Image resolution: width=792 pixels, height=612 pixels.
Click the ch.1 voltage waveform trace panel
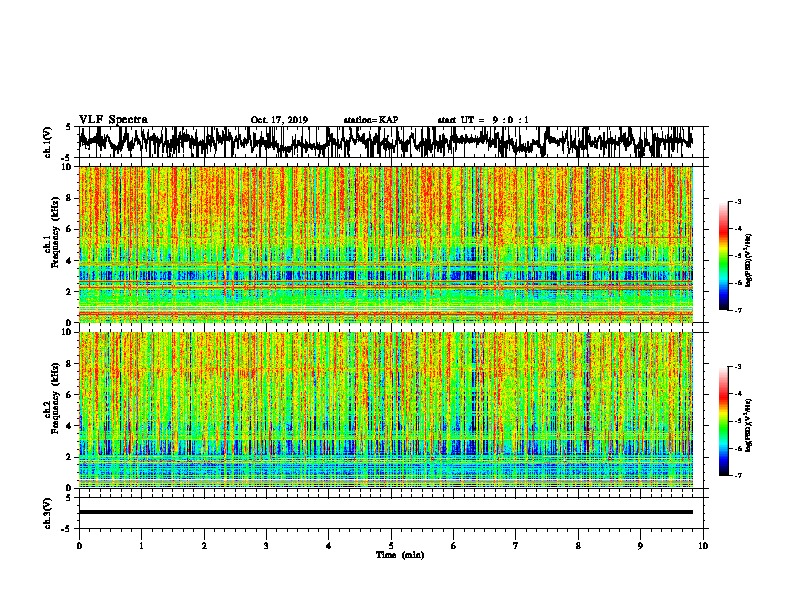391,142
